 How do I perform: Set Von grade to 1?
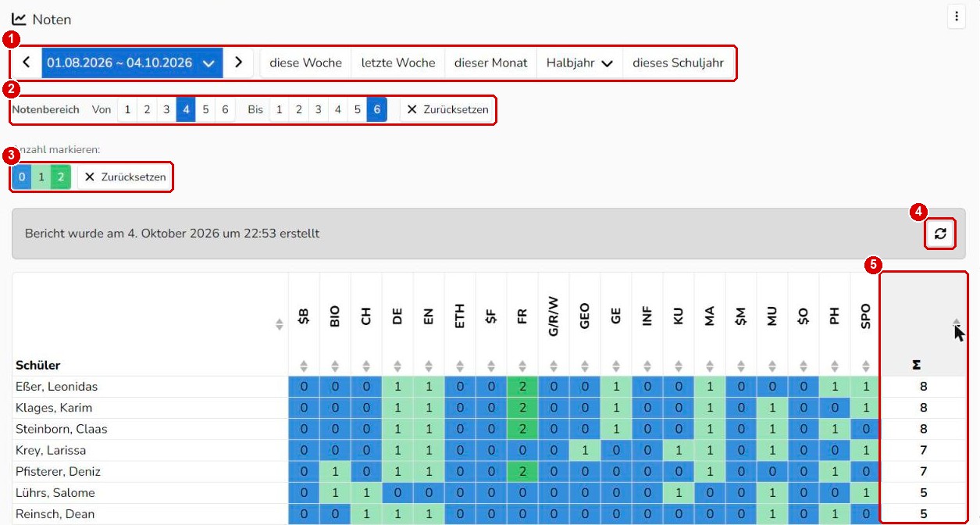click(127, 109)
